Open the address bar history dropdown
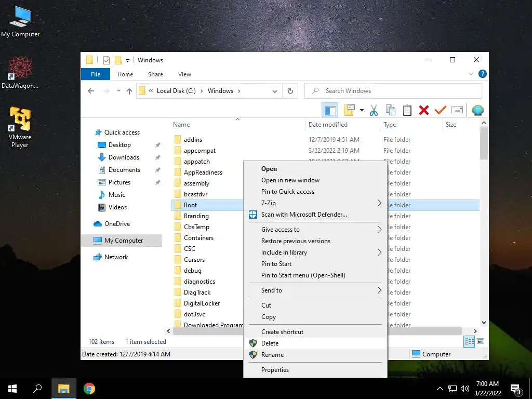This screenshot has height=399, width=532. pyautogui.click(x=275, y=91)
